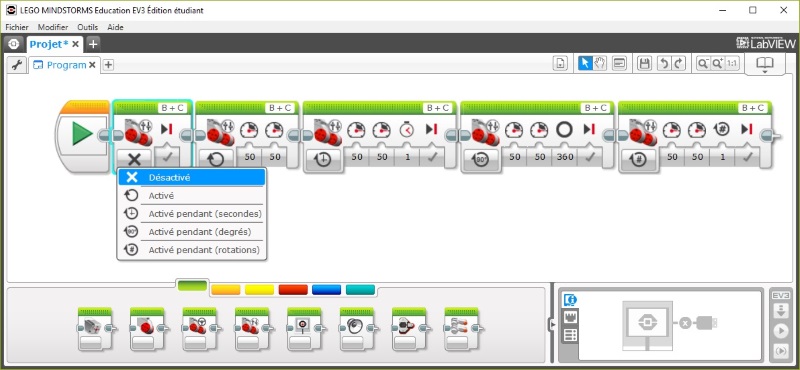Select the blue Advanced palette tab
Image resolution: width=800 pixels, height=370 pixels.
(x=327, y=290)
